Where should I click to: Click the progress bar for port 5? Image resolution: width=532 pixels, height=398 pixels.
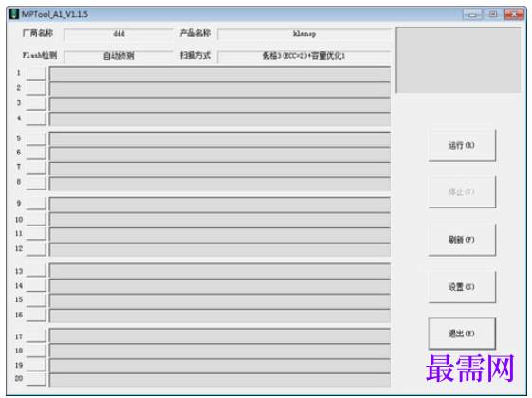click(219, 139)
